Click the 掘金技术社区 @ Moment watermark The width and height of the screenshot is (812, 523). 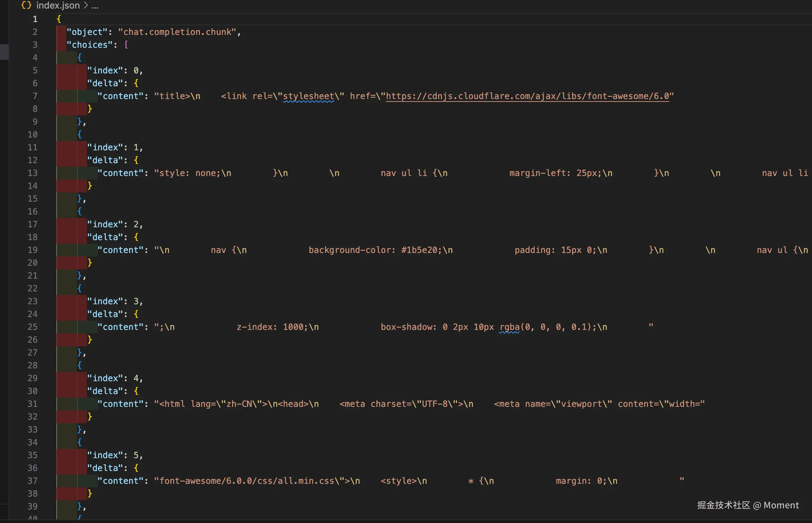point(747,505)
